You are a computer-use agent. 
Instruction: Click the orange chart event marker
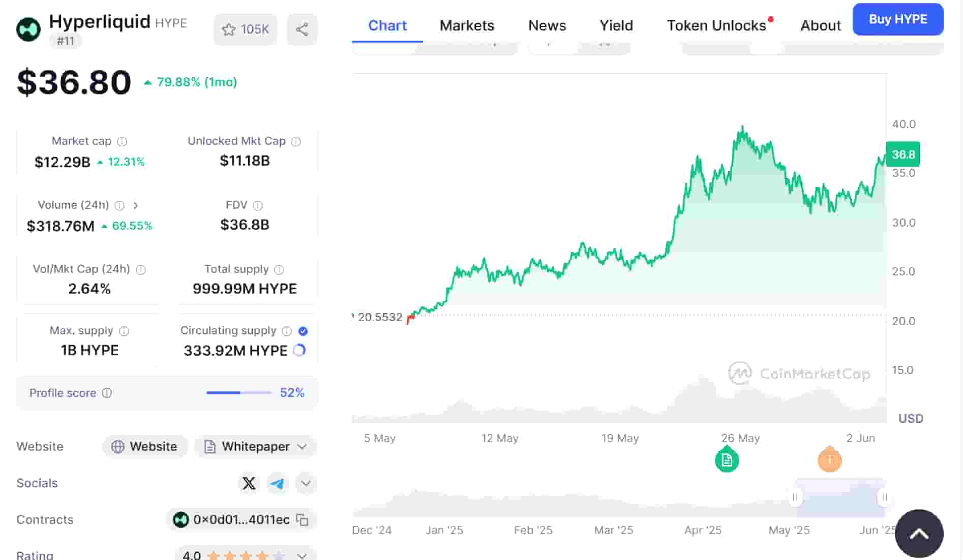(829, 460)
